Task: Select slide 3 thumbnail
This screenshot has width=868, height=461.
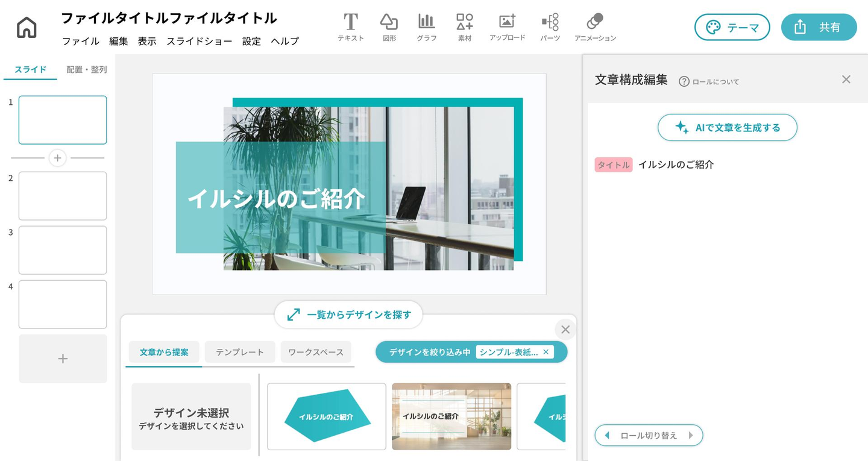Action: point(63,250)
